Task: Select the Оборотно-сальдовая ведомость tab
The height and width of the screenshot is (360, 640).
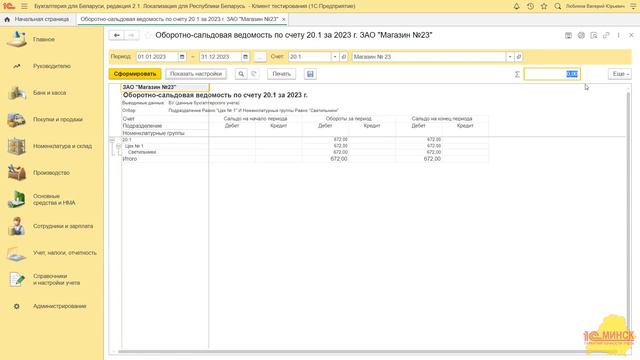Action: tap(179, 19)
